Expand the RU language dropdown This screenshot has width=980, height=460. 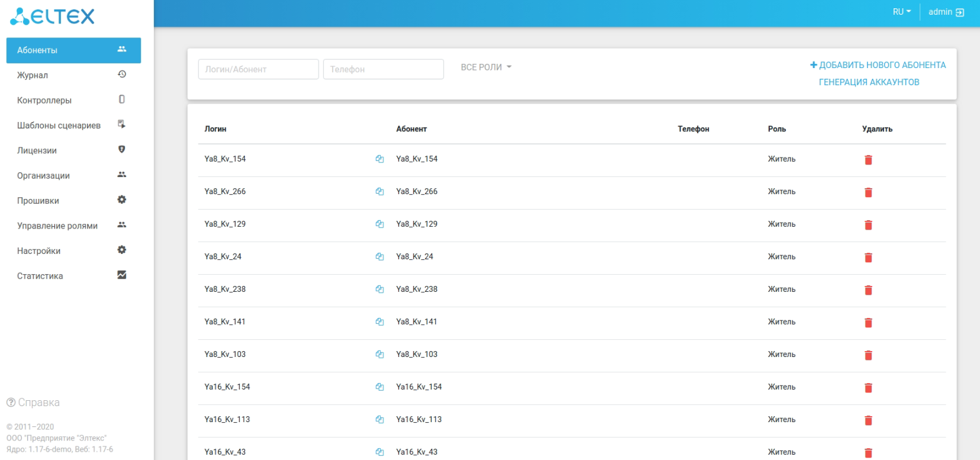(902, 12)
